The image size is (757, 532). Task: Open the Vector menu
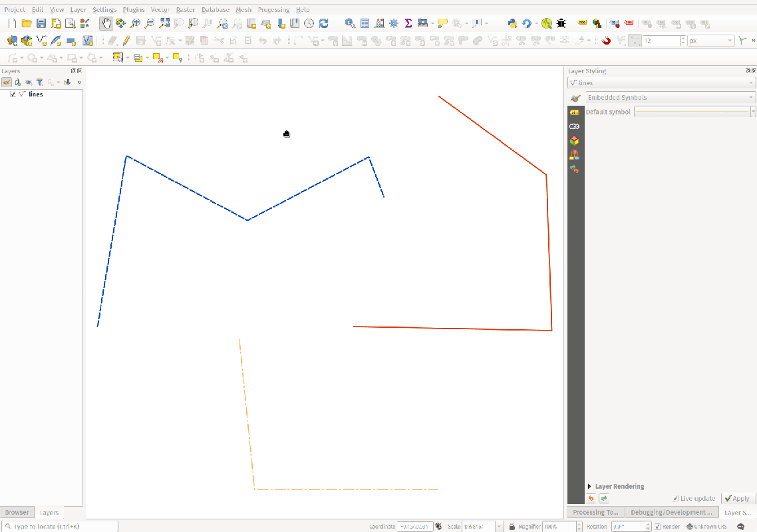point(160,10)
